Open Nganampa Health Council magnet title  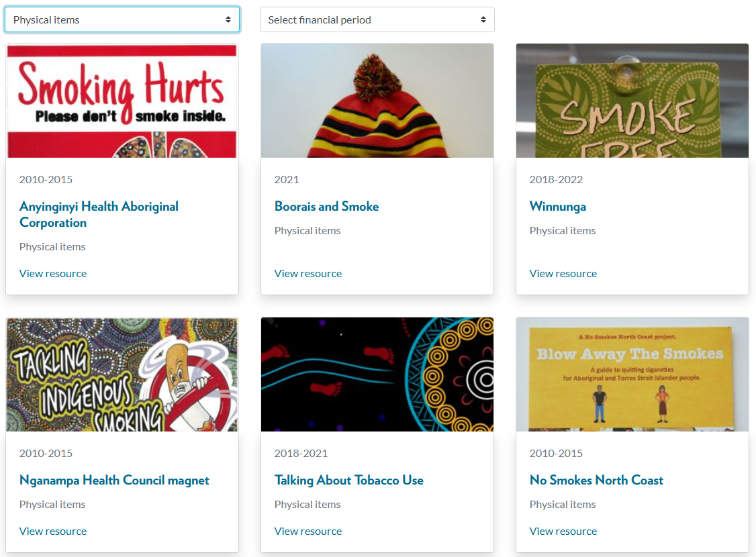tap(114, 480)
